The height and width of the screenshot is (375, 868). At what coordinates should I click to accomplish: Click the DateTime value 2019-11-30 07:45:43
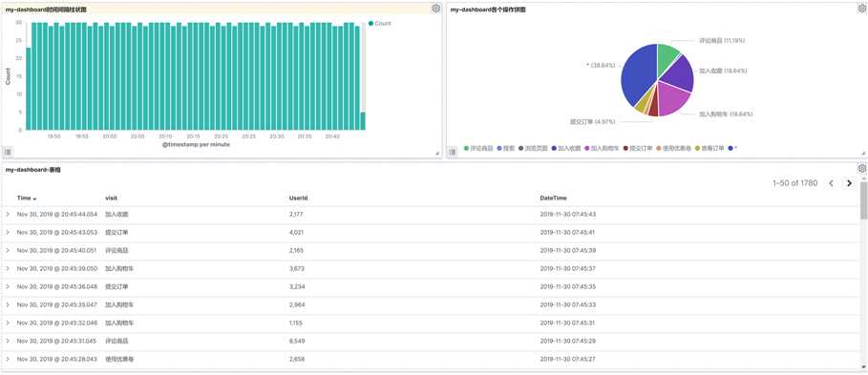click(x=568, y=214)
